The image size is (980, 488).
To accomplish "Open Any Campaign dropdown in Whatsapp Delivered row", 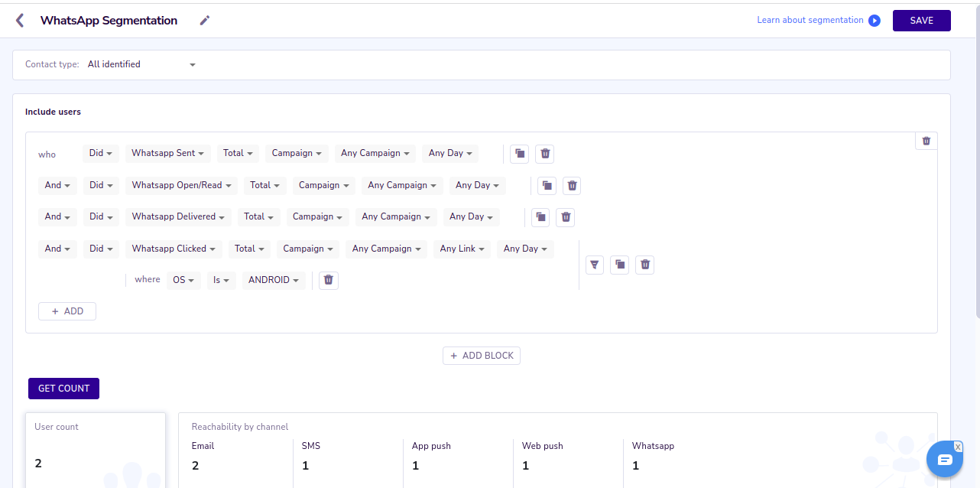I will coord(396,217).
